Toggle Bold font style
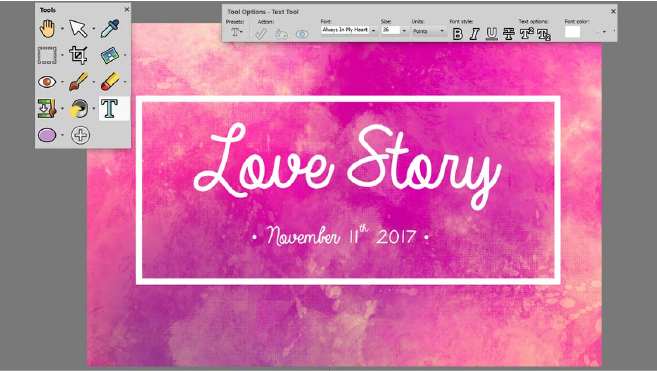The width and height of the screenshot is (657, 371). coord(458,34)
